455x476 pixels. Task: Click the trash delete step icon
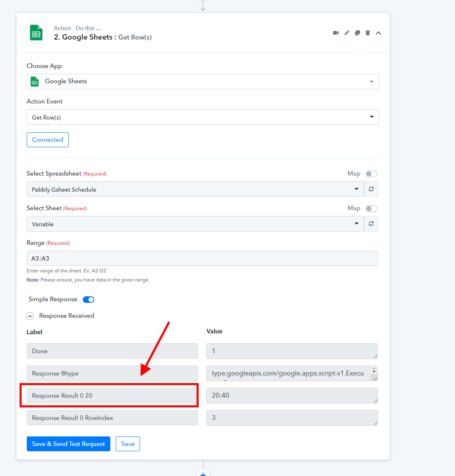[368, 33]
